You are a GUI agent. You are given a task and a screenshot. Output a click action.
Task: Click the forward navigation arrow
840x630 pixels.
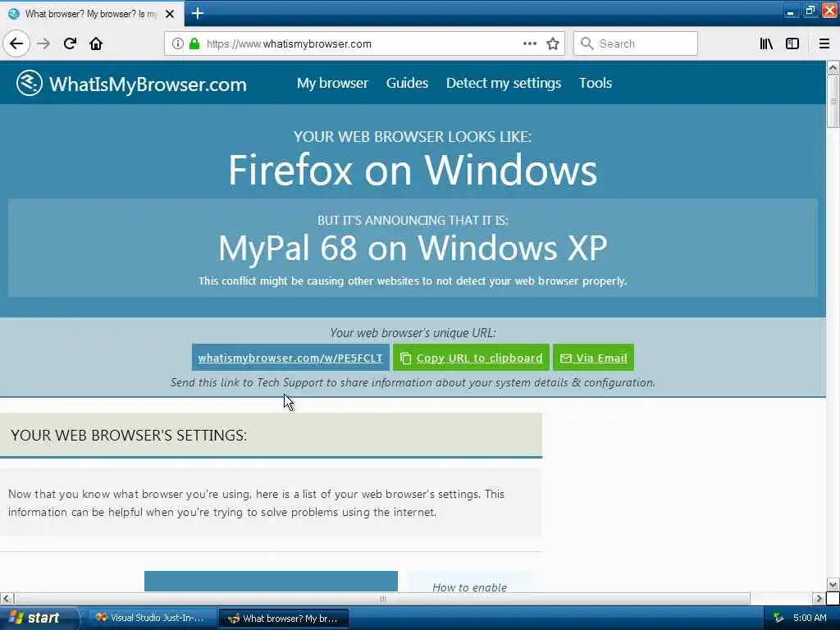[44, 43]
